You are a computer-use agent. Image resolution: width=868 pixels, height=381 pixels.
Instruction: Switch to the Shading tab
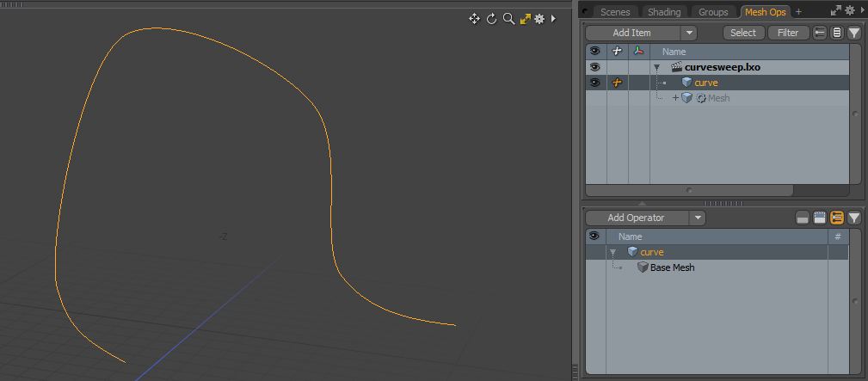pyautogui.click(x=664, y=12)
